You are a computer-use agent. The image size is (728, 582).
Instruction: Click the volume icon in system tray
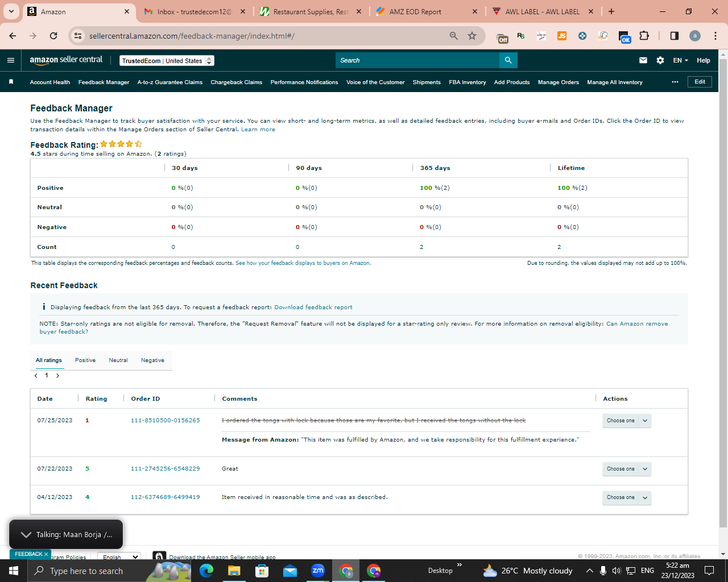tap(617, 571)
